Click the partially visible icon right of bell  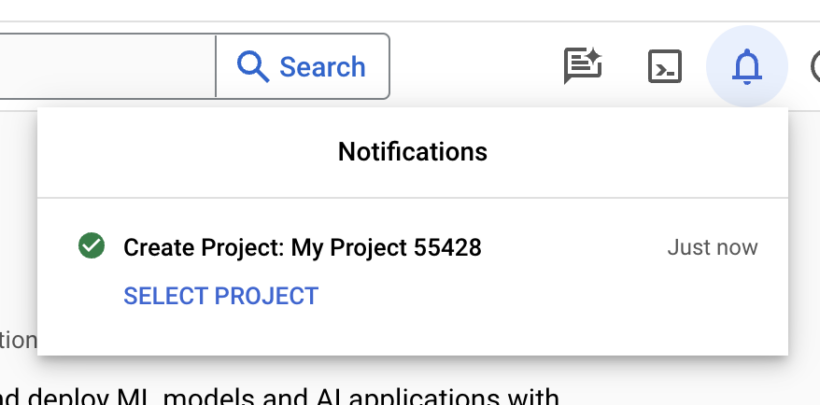coord(810,67)
